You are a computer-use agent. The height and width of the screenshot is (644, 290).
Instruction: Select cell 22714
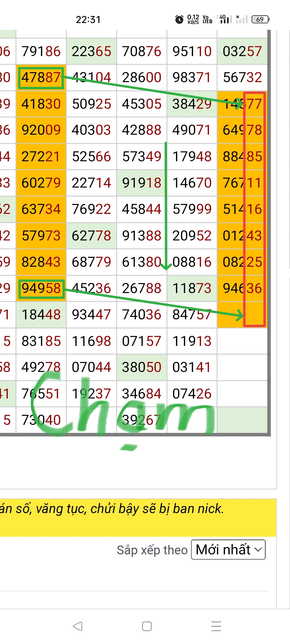click(x=92, y=183)
